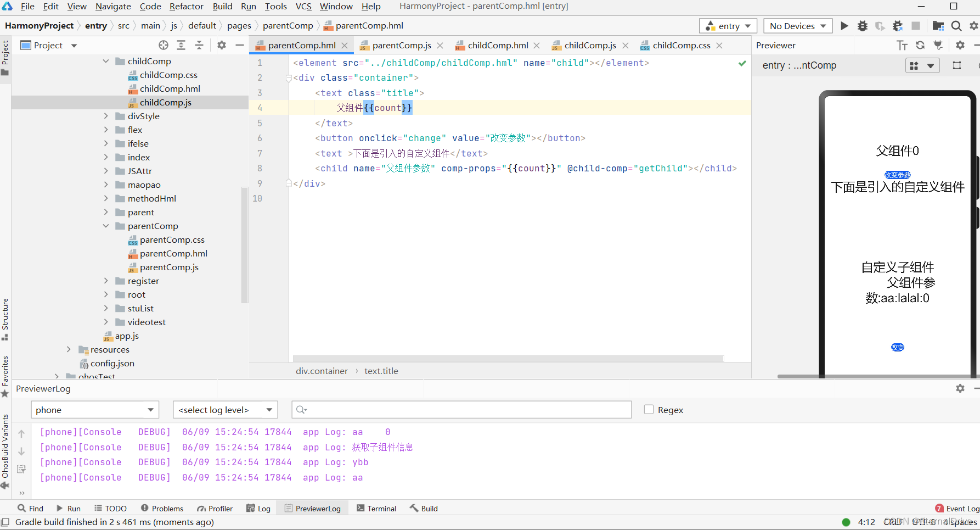Open the File menu
Screen dimensions: 980x530
[27, 7]
